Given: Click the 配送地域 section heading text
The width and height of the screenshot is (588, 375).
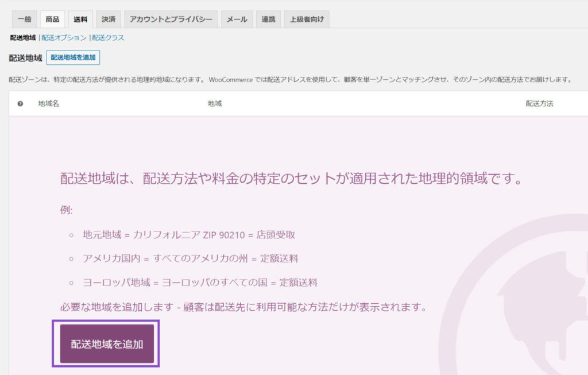Looking at the screenshot, I should 25,58.
